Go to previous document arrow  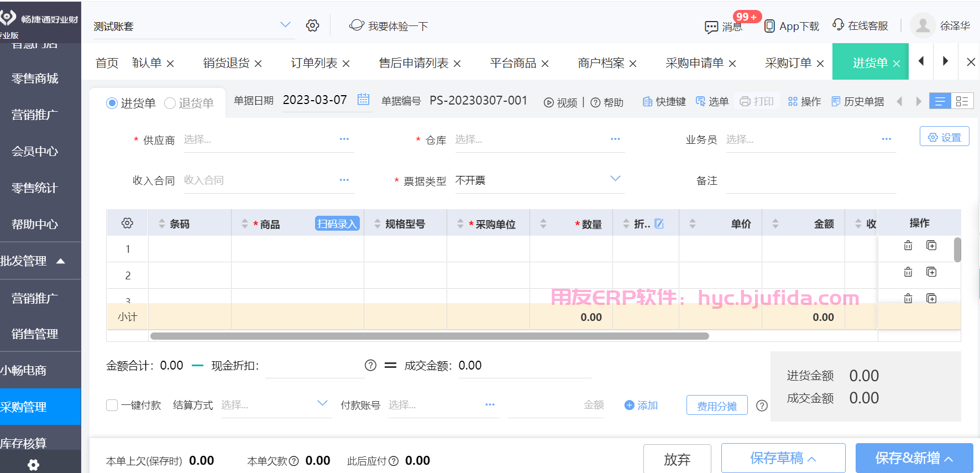pyautogui.click(x=899, y=101)
